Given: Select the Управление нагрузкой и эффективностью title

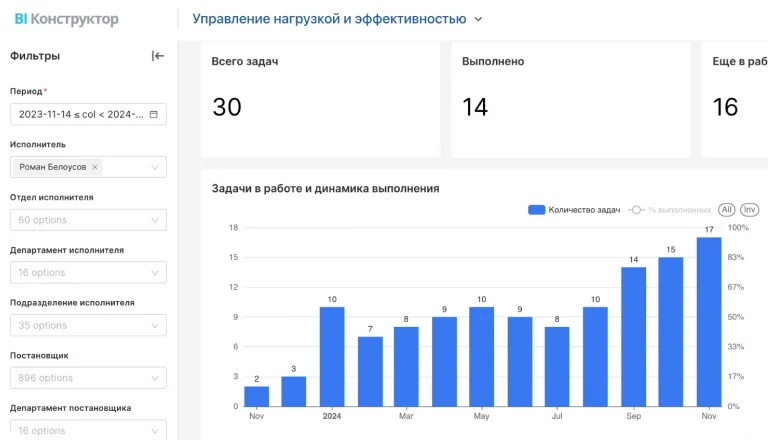Looking at the screenshot, I should point(328,19).
